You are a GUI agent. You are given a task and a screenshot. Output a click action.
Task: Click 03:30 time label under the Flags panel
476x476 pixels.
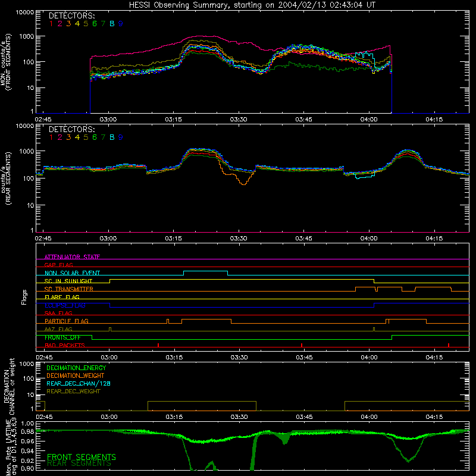pyautogui.click(x=239, y=358)
